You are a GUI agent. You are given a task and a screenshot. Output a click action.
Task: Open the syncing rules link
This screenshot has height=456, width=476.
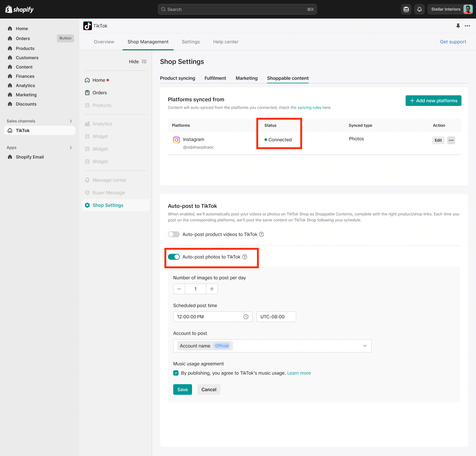309,108
